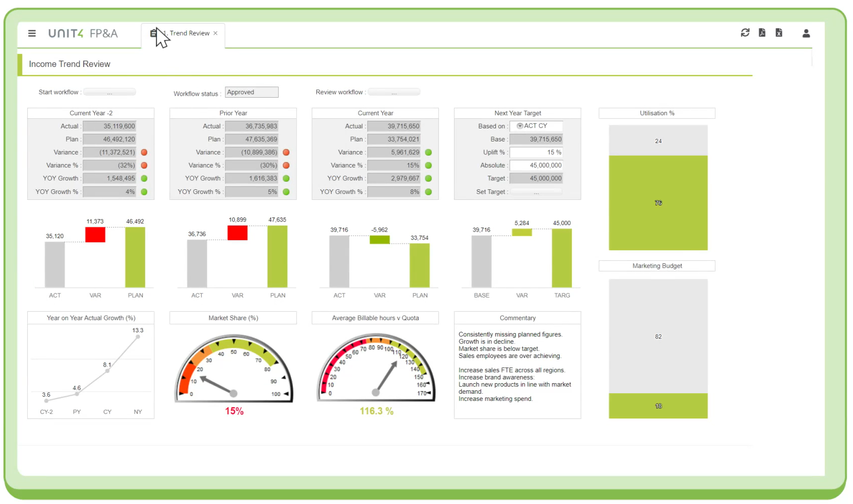This screenshot has height=504, width=853.
Task: Click green YOY Growth indicator in Prior Year
Action: tap(286, 178)
